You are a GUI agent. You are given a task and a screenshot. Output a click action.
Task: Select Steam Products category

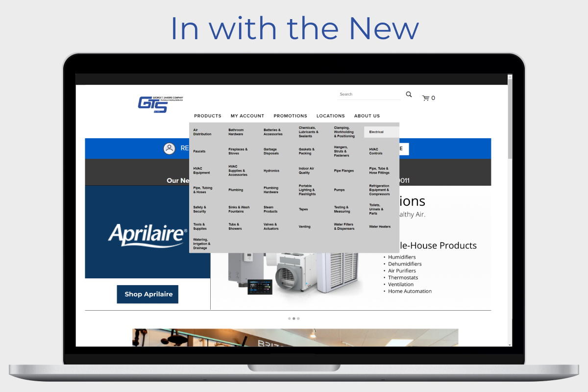tap(270, 209)
